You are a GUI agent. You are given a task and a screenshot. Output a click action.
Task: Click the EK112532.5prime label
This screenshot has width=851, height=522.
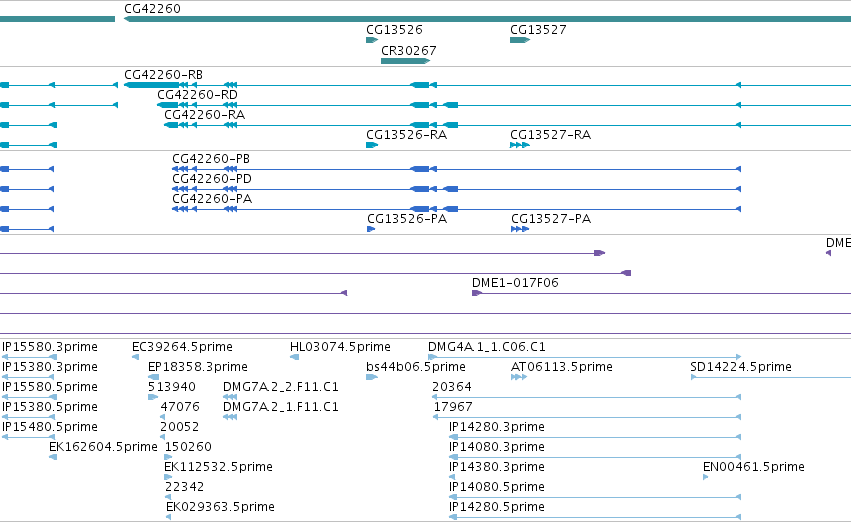218,468
